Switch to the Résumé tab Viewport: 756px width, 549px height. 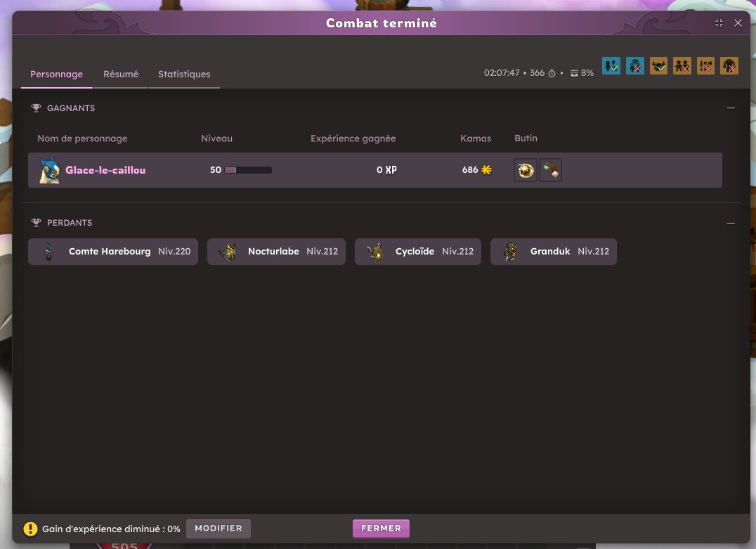[x=121, y=74]
